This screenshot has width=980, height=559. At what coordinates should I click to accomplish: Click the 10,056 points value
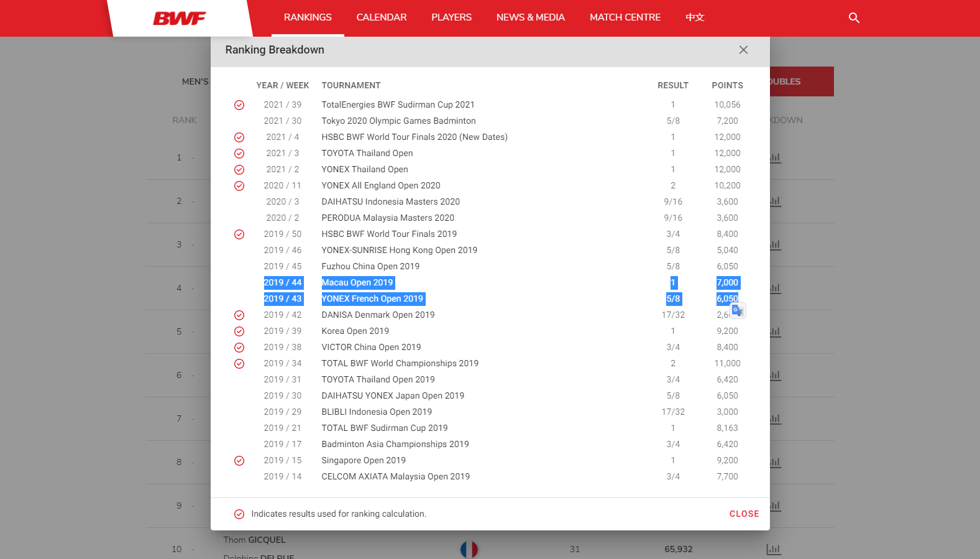727,104
